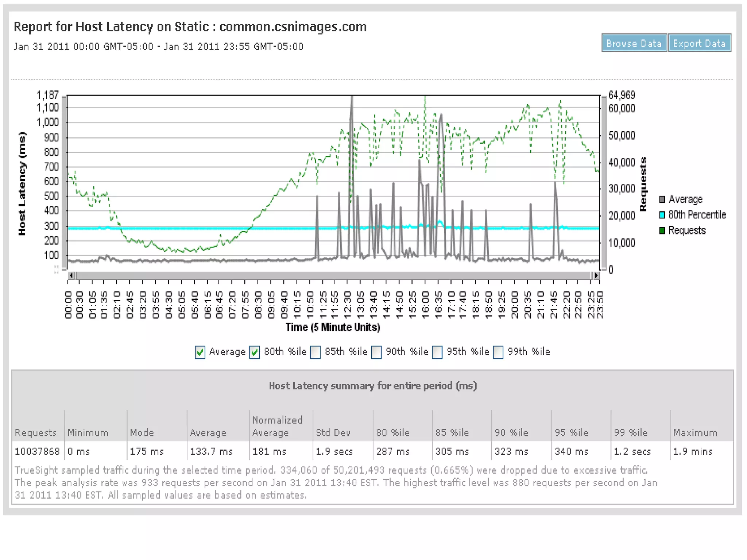The height and width of the screenshot is (560, 747).
Task: Click the chart's horizontal scrollbar track
Action: pos(333,276)
